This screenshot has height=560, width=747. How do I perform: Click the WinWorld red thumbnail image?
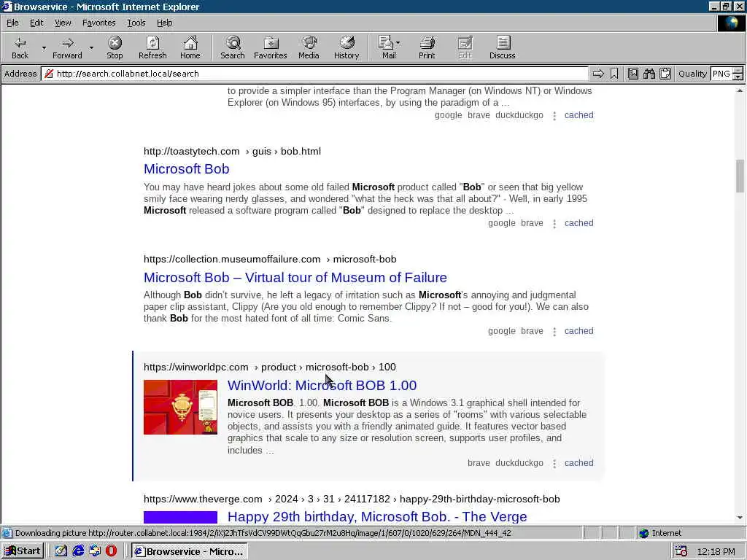pos(181,407)
